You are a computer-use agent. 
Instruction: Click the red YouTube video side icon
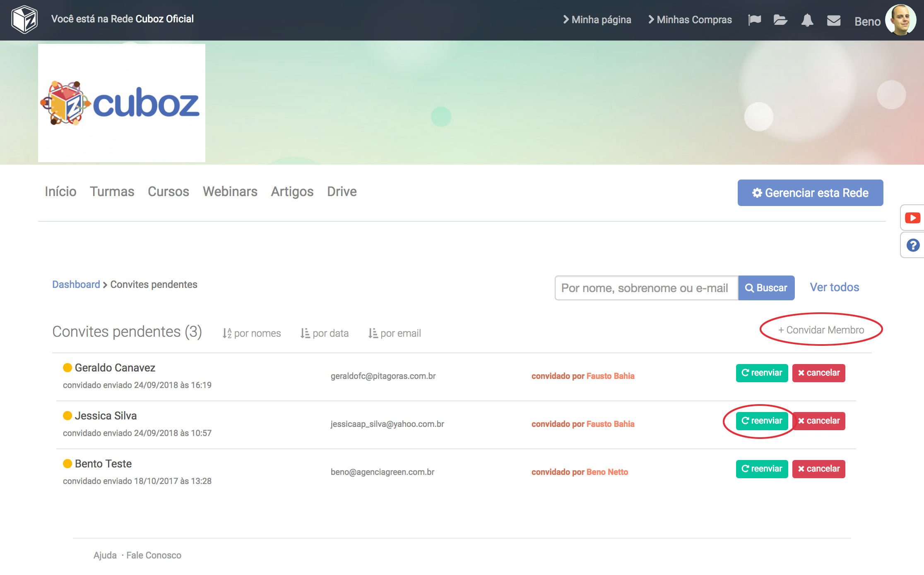(x=912, y=218)
